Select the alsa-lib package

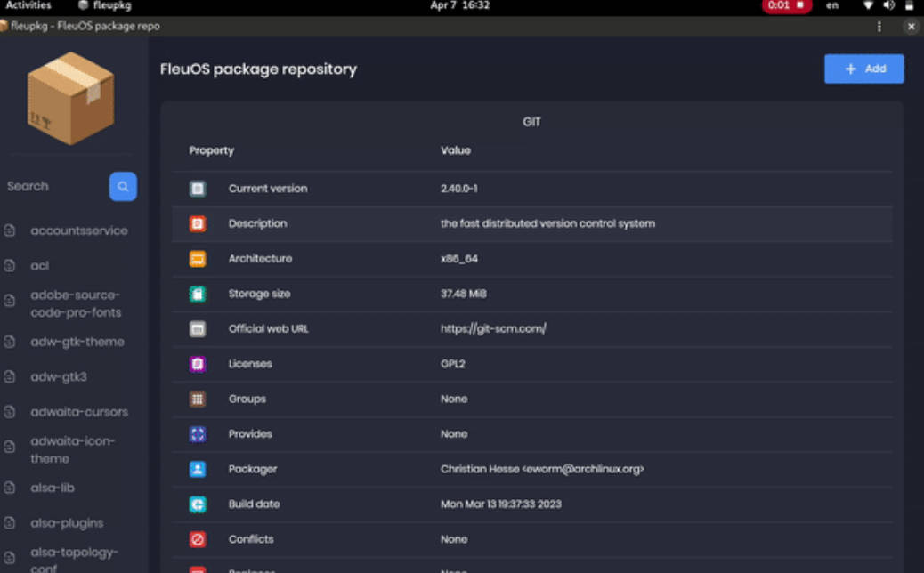[x=53, y=488]
